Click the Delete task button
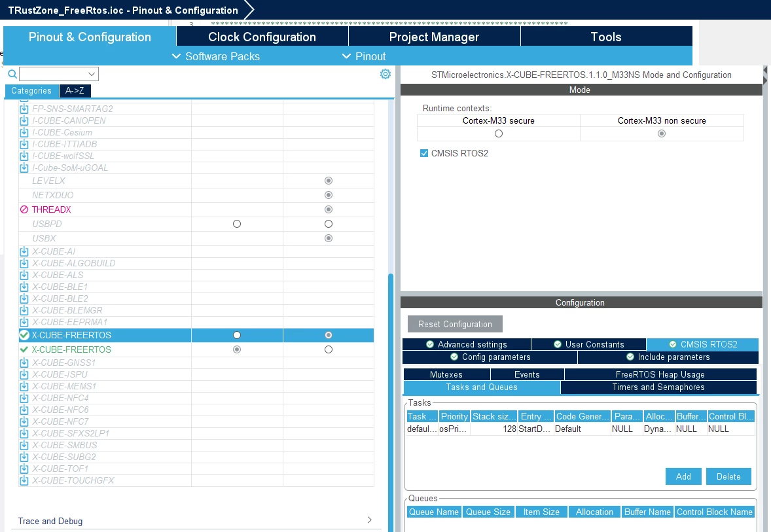 [728, 476]
